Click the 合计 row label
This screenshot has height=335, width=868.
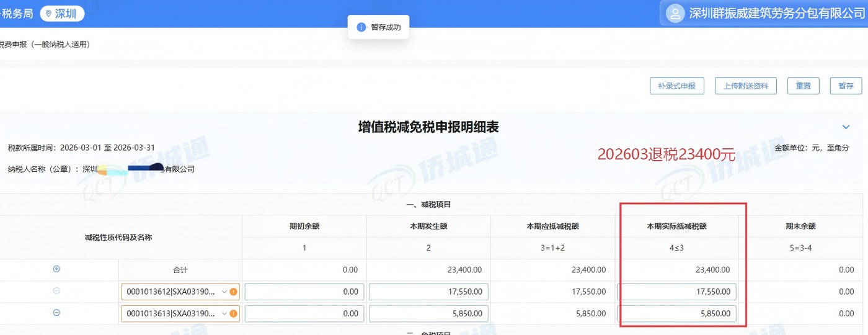click(x=180, y=270)
